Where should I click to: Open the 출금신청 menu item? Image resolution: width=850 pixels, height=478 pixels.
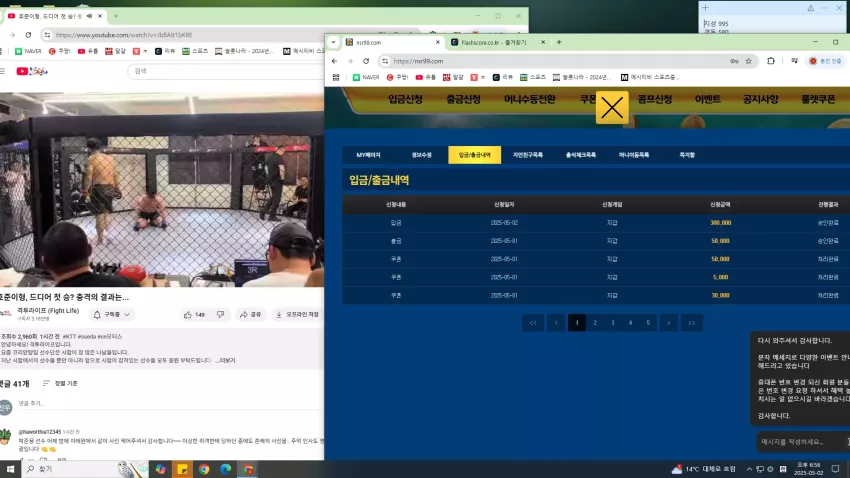[463, 99]
